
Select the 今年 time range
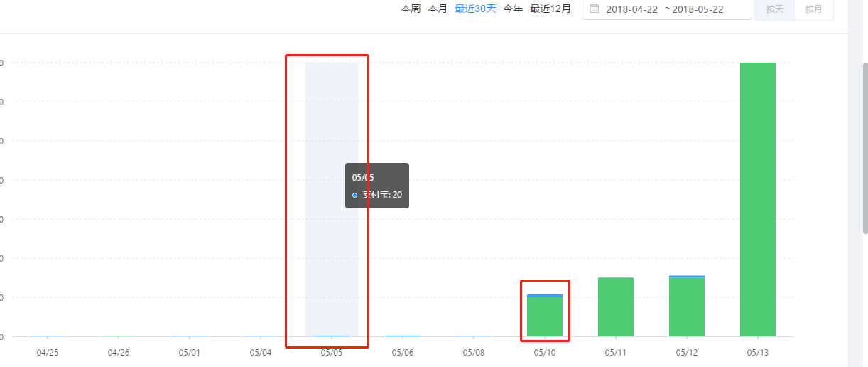click(x=513, y=9)
